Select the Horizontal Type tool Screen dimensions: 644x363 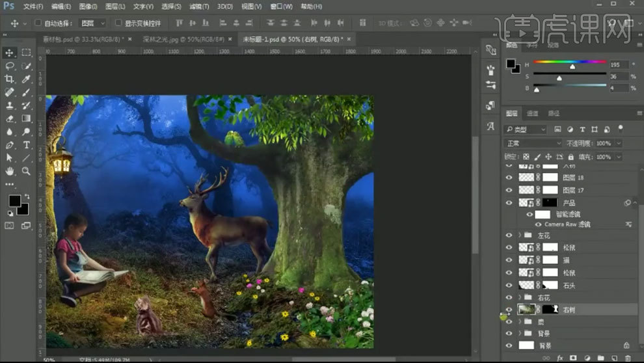pyautogui.click(x=26, y=145)
